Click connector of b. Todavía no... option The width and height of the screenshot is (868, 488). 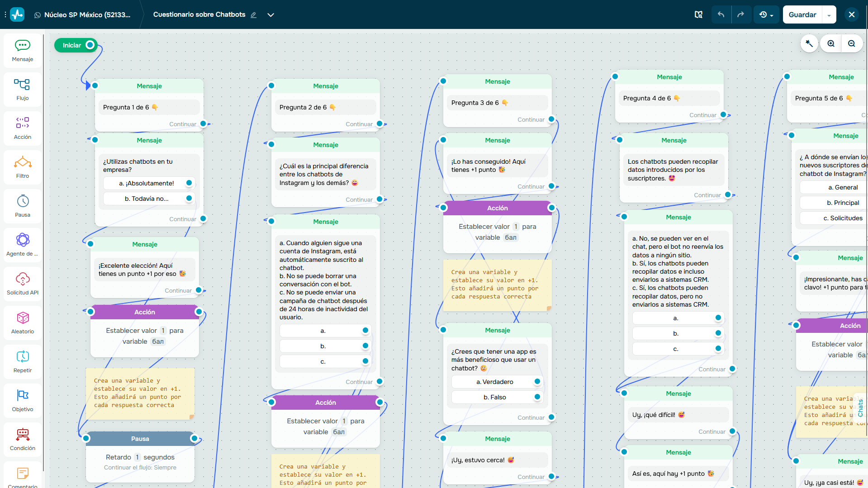[x=189, y=198]
